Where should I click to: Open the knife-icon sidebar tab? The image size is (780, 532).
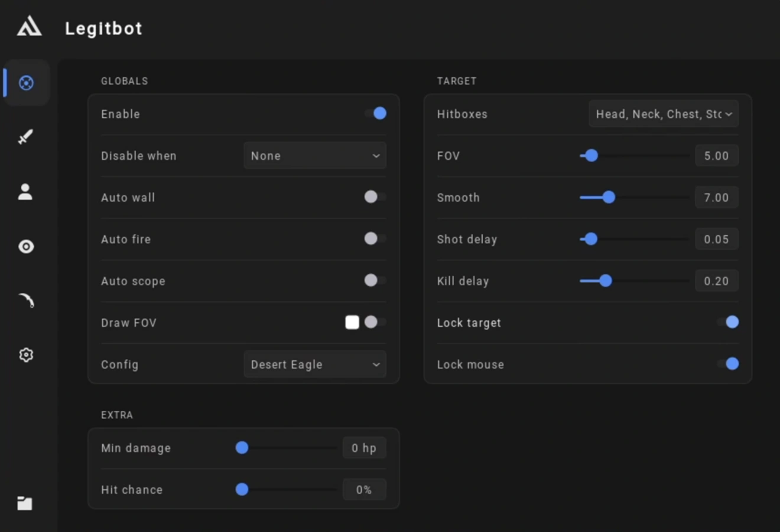coord(25,137)
